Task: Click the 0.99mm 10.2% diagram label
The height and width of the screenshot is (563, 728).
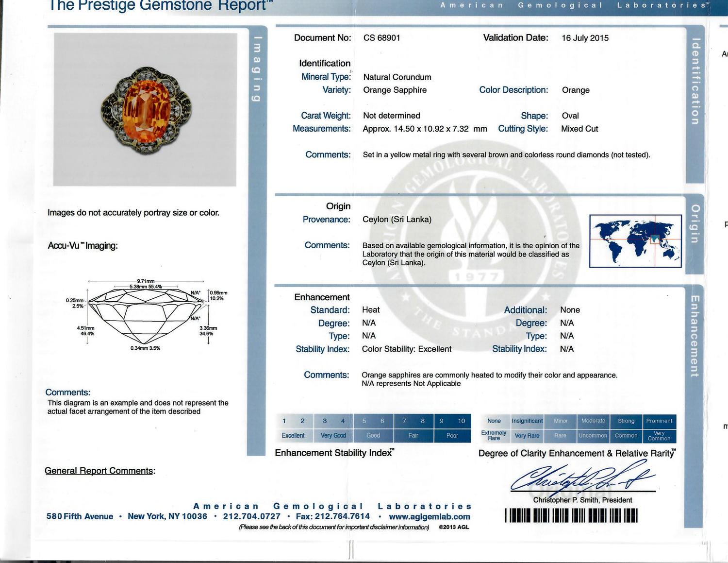Action: coord(218,295)
